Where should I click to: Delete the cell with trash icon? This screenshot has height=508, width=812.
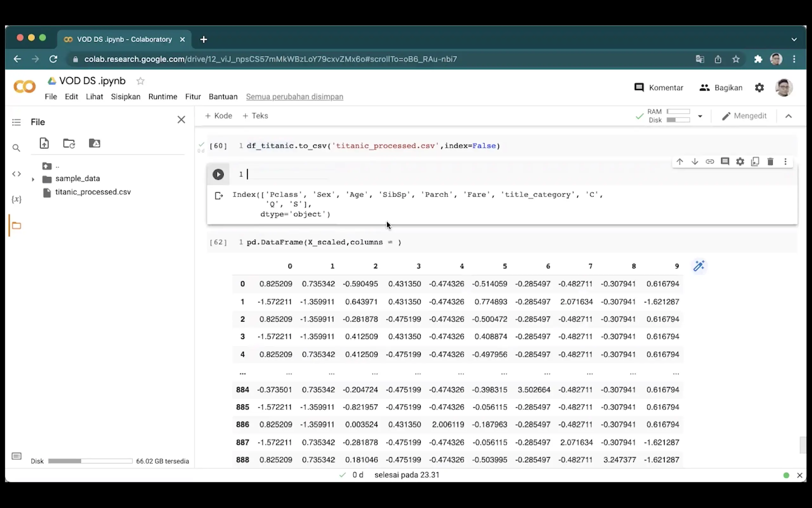click(770, 162)
